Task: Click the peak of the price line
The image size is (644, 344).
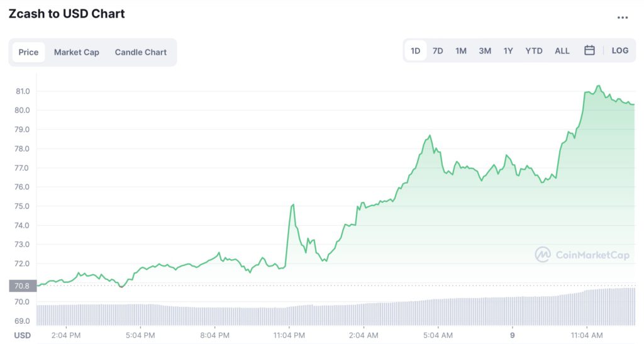Action: click(x=598, y=86)
